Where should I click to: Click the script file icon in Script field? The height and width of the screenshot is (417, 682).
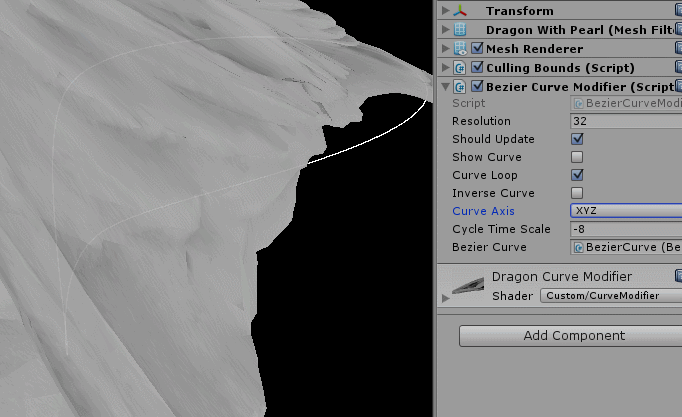[x=578, y=103]
